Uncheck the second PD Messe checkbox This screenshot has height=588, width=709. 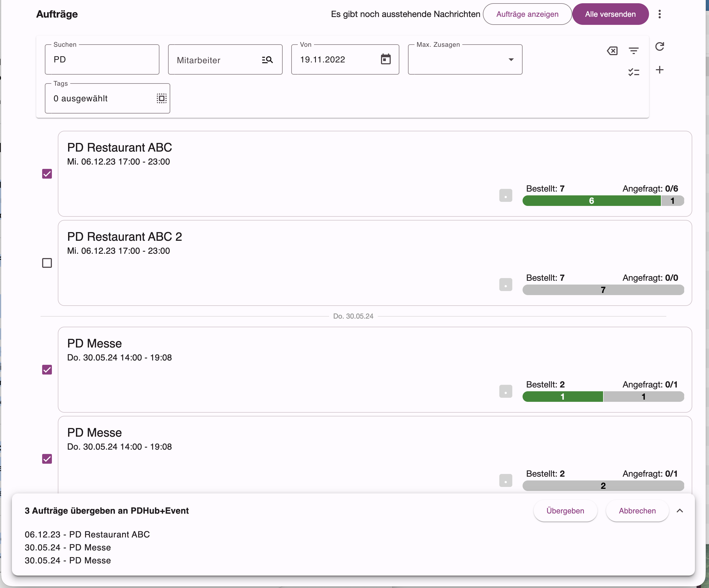pos(47,459)
